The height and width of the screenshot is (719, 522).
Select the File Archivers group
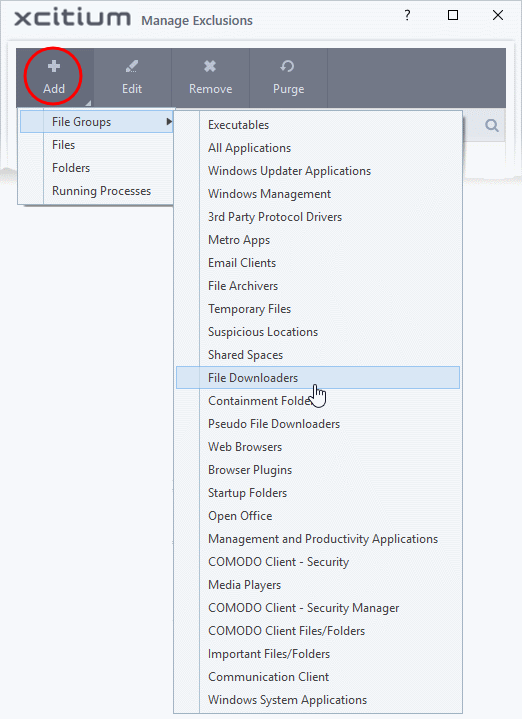tap(318, 286)
